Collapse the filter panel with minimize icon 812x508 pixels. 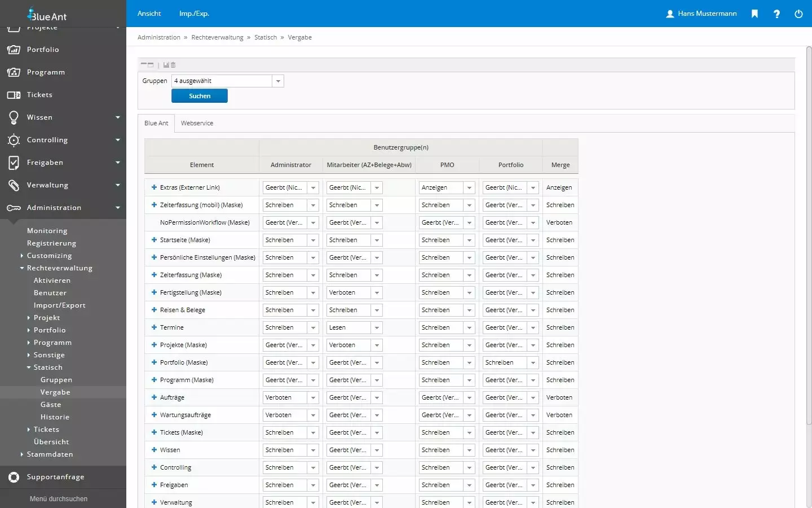144,65
